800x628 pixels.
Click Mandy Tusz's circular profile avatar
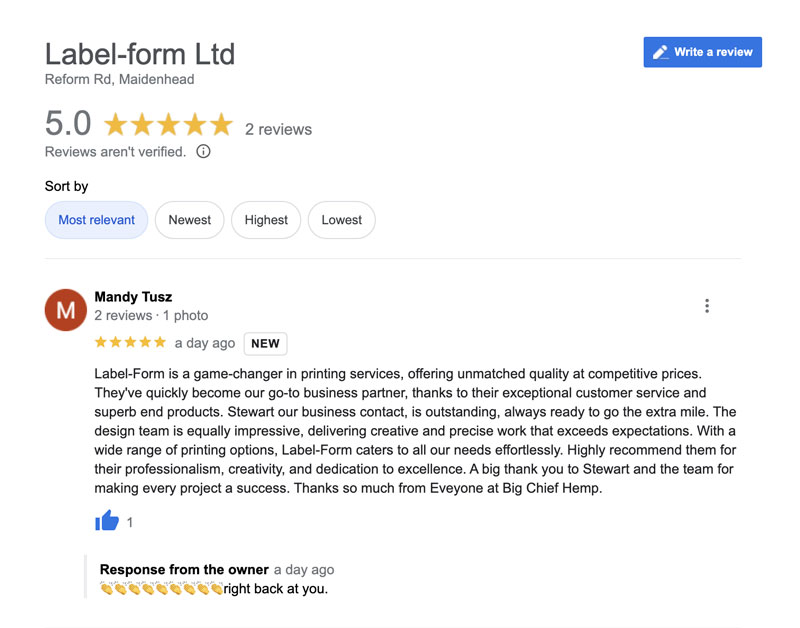click(65, 310)
